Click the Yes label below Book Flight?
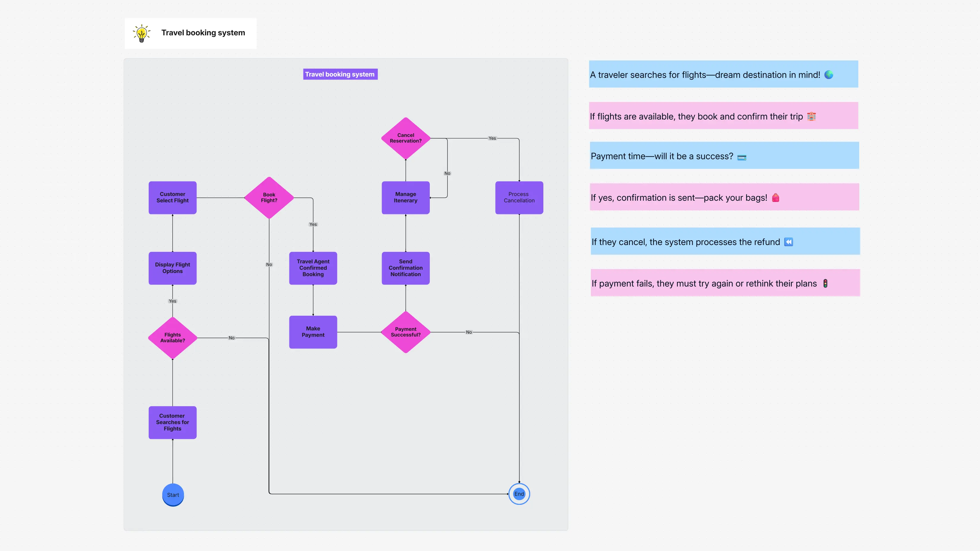This screenshot has width=980, height=551. pyautogui.click(x=313, y=224)
